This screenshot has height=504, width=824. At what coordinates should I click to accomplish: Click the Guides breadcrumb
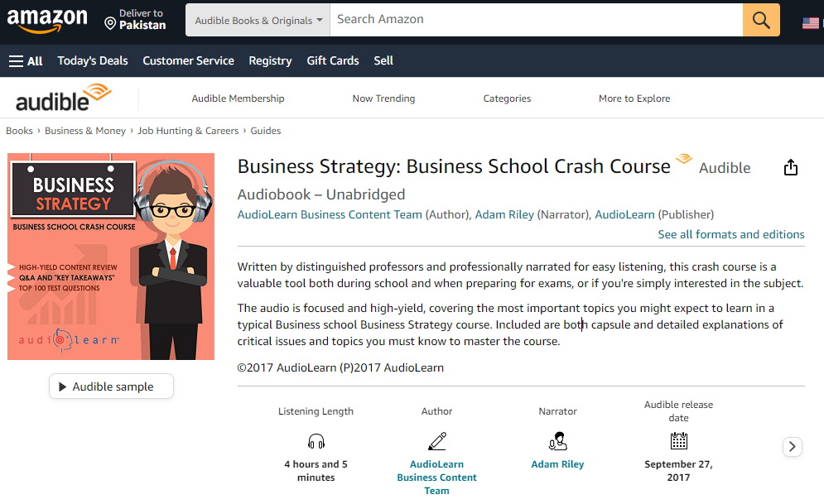pos(265,131)
